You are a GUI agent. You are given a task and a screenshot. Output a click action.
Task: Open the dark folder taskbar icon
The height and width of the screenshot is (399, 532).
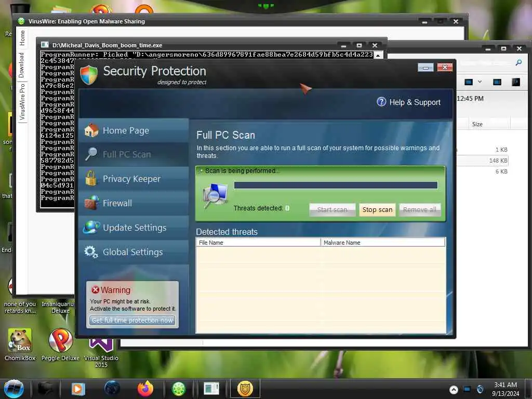[45, 389]
